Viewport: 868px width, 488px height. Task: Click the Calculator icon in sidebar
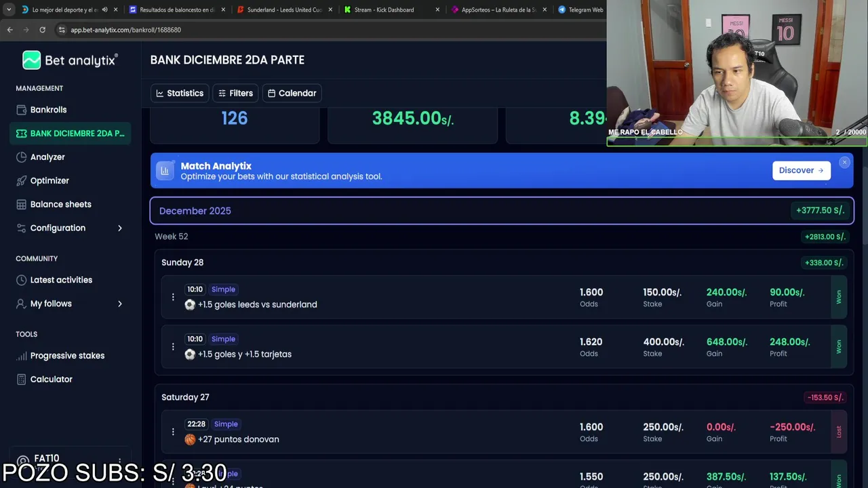coord(22,380)
